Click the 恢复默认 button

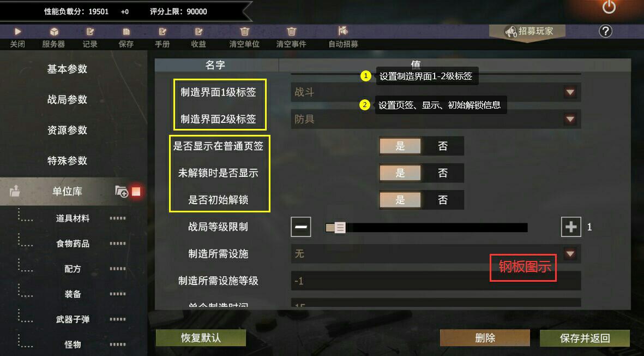tap(201, 338)
